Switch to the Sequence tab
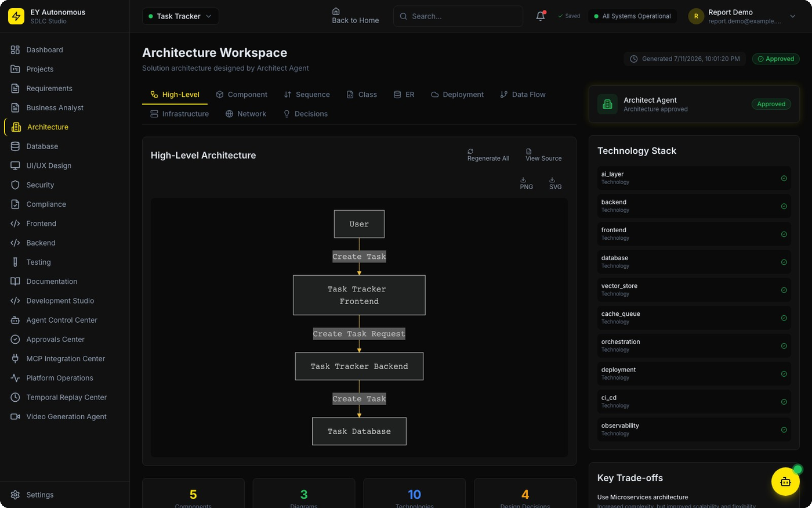This screenshot has width=812, height=508. coord(307,95)
